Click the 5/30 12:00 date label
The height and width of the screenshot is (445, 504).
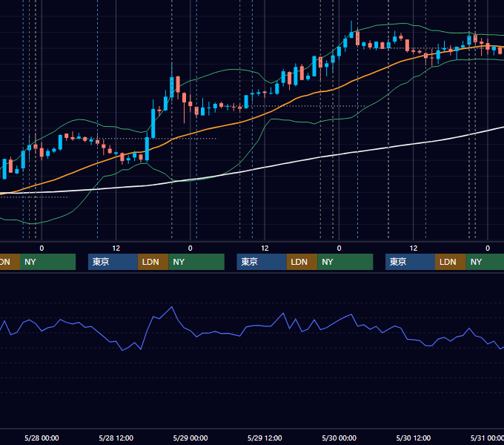point(414,438)
